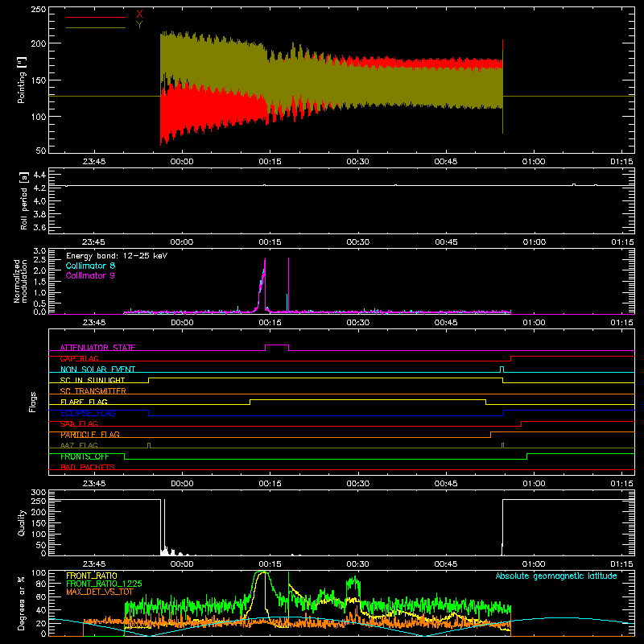Click the 'Absolute geomagnetic latitude' label
Image resolution: width=644 pixels, height=644 pixels.
click(556, 576)
